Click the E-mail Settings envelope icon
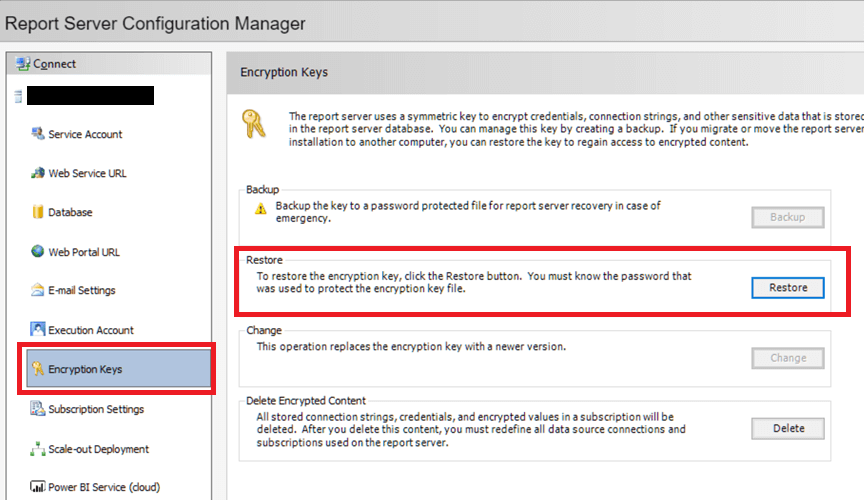 [39, 290]
